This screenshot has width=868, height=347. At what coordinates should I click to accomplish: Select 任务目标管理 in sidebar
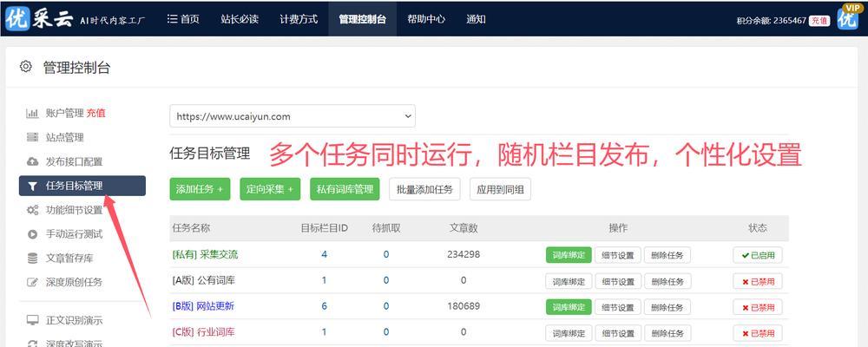coord(82,186)
